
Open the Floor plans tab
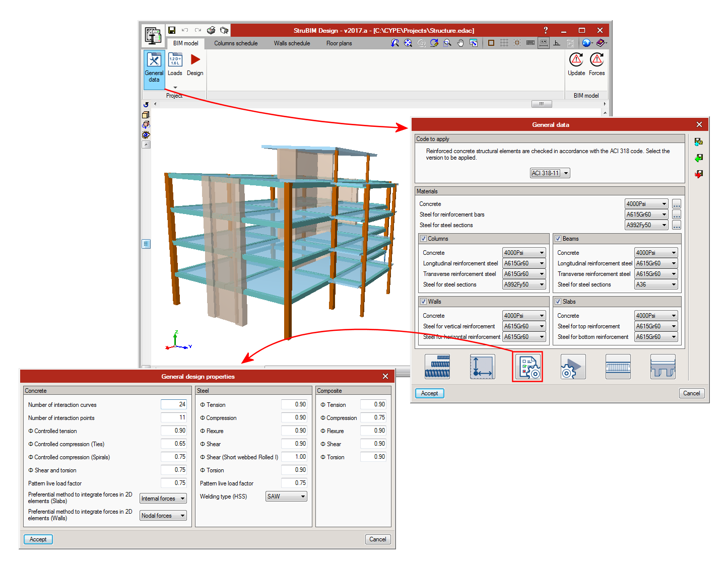pos(339,43)
